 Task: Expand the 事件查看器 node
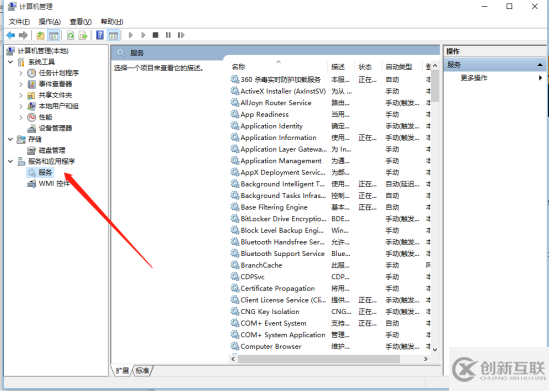click(21, 84)
